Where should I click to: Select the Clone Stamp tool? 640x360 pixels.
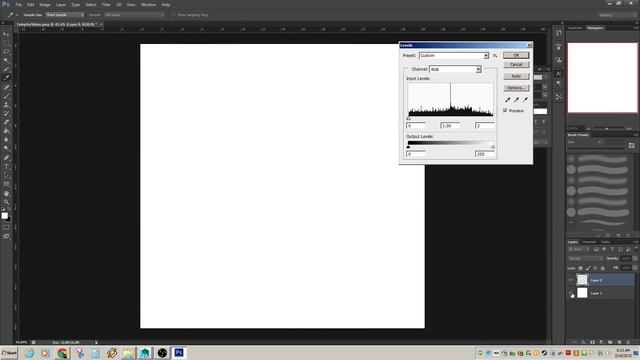6,105
